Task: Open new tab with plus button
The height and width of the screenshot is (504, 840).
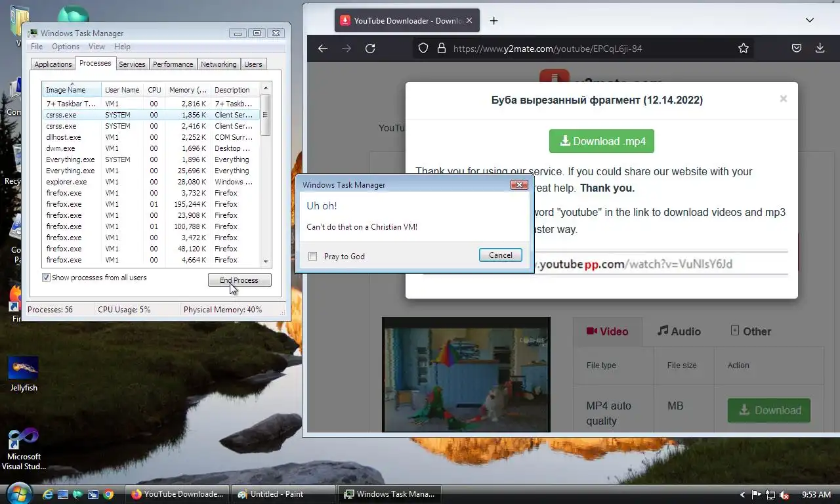Action: click(493, 21)
